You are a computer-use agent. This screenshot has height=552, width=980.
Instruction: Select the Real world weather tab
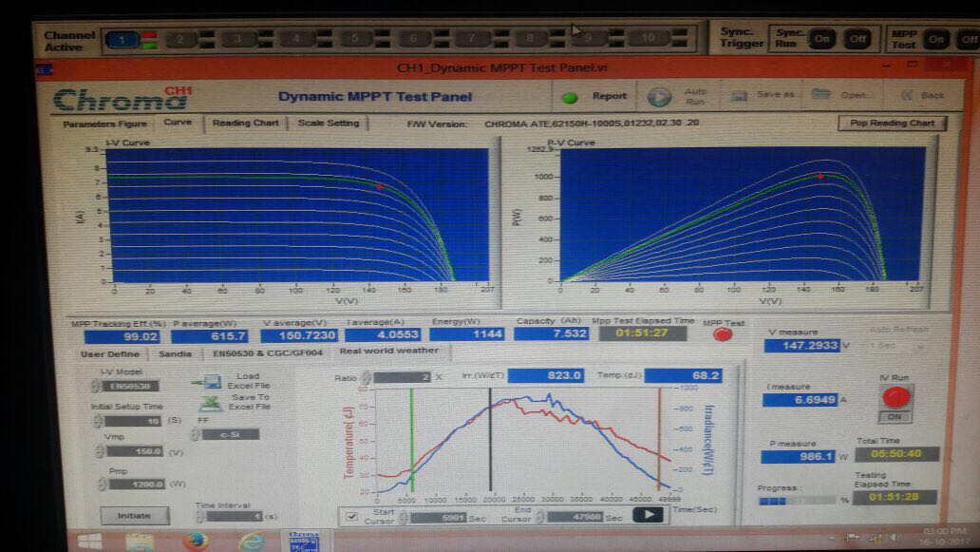(x=388, y=351)
